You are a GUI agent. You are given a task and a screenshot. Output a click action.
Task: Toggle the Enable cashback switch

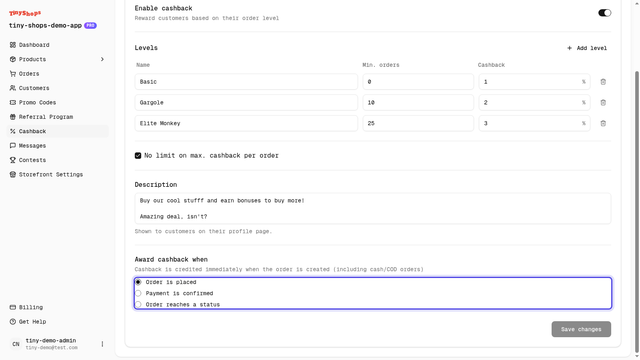click(x=604, y=13)
